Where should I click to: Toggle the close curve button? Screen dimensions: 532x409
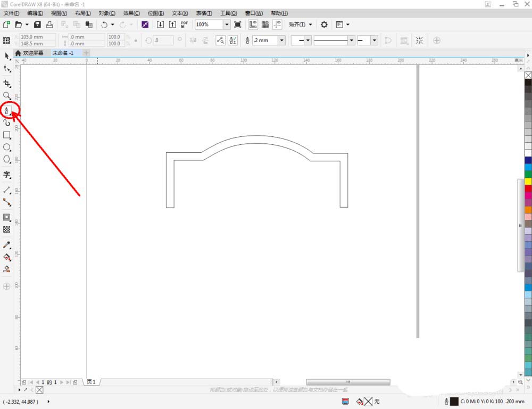click(x=388, y=40)
